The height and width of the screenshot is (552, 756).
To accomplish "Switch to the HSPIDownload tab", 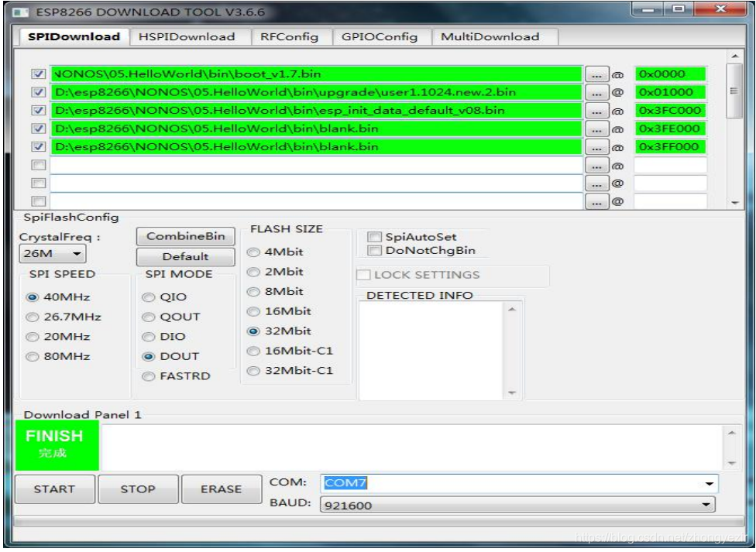I will pos(190,37).
